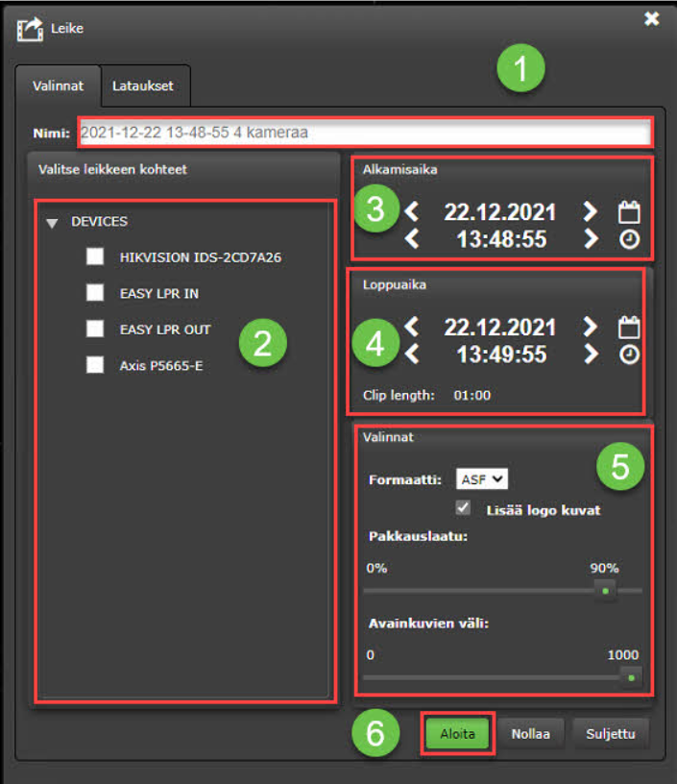Open the end time clock picker
Screen dimensions: 677x784
629,355
